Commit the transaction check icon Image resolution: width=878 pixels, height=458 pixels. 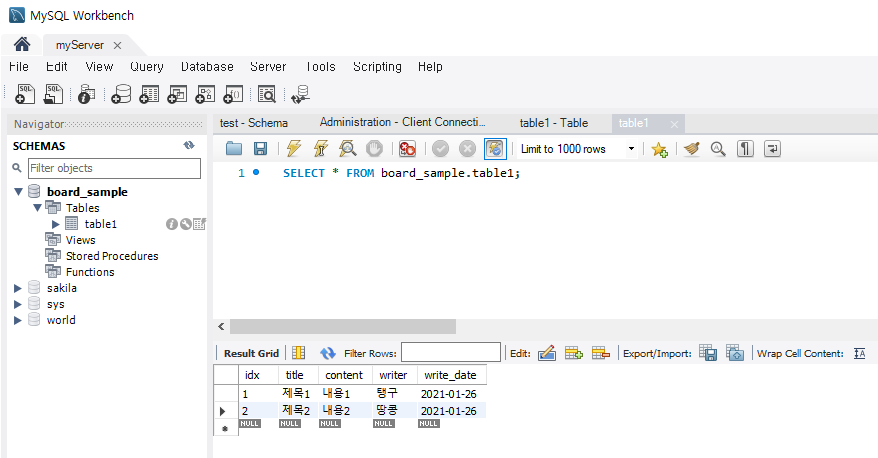[440, 148]
